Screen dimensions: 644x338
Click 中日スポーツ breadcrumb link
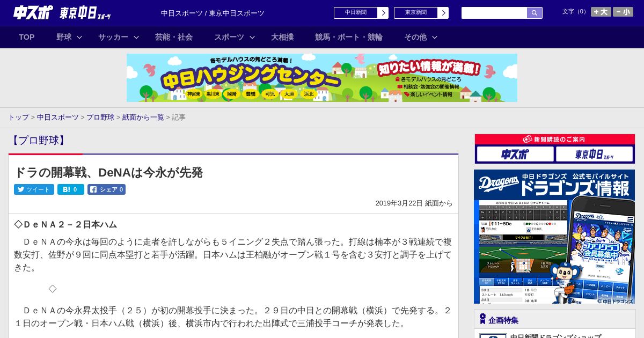(x=57, y=117)
